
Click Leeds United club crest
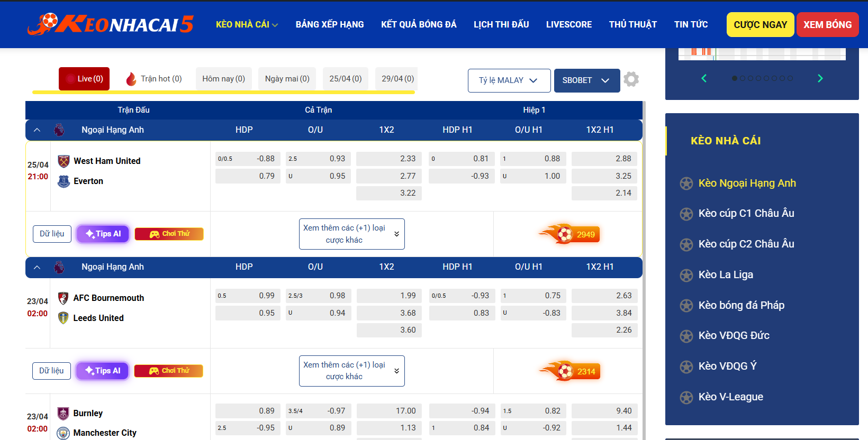(x=63, y=318)
